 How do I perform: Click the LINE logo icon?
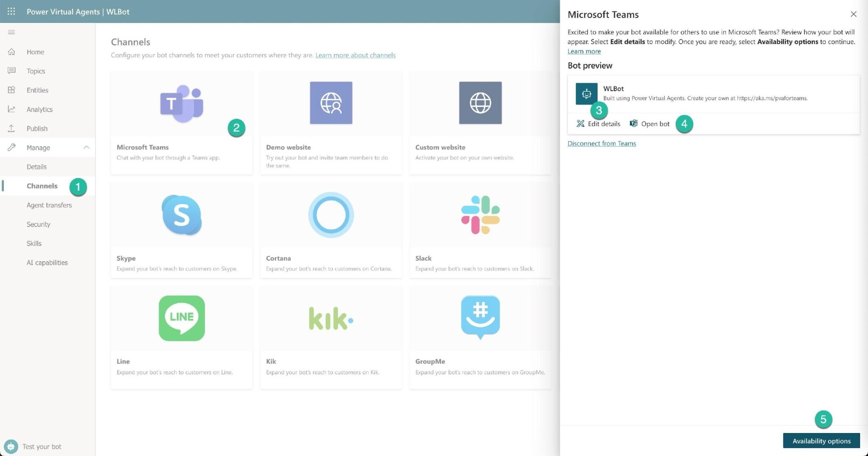(x=182, y=318)
